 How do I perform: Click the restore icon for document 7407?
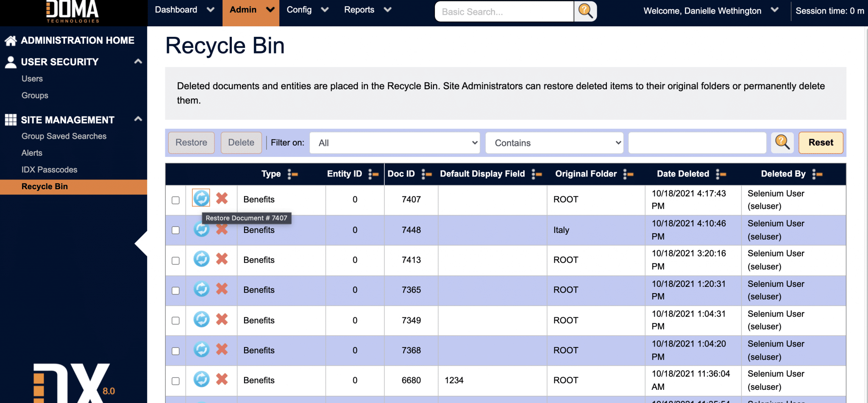201,198
